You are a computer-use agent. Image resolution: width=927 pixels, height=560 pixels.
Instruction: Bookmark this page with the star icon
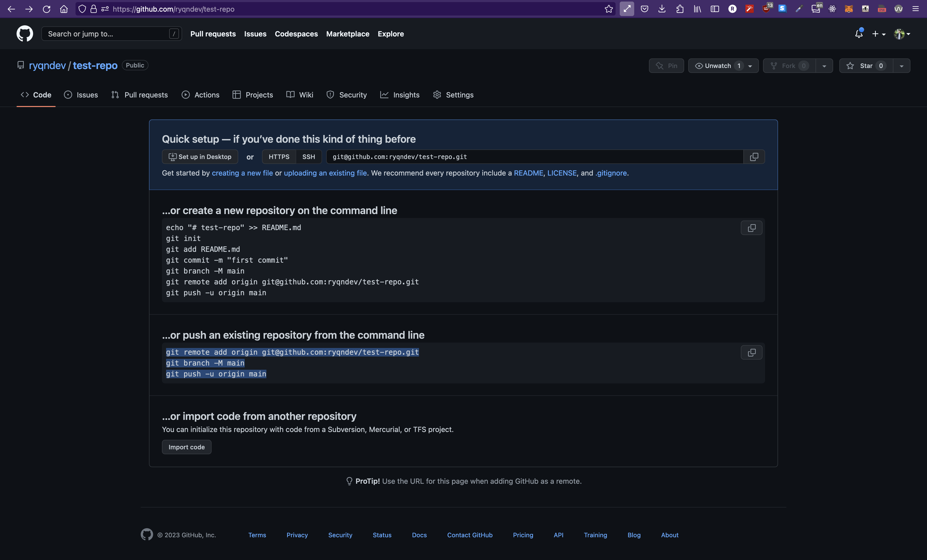pyautogui.click(x=609, y=9)
